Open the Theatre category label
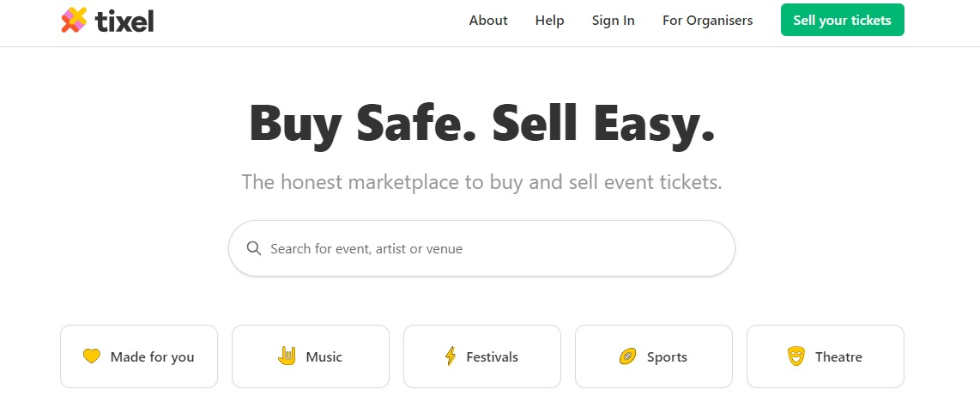The height and width of the screenshot is (402, 980). click(838, 356)
